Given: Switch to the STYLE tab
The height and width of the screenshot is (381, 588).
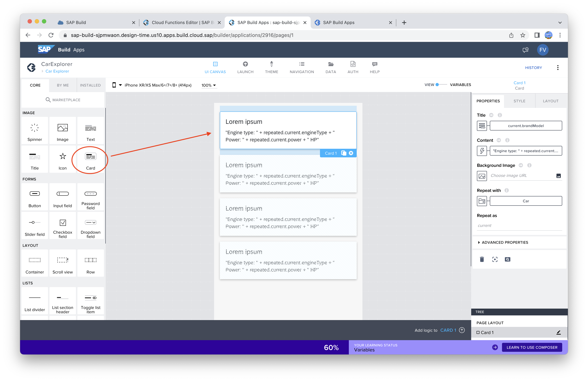Looking at the screenshot, I should [519, 101].
